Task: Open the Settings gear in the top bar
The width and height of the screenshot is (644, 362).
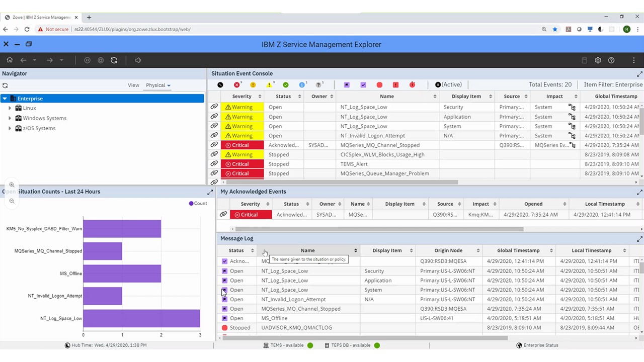Action: [598, 60]
